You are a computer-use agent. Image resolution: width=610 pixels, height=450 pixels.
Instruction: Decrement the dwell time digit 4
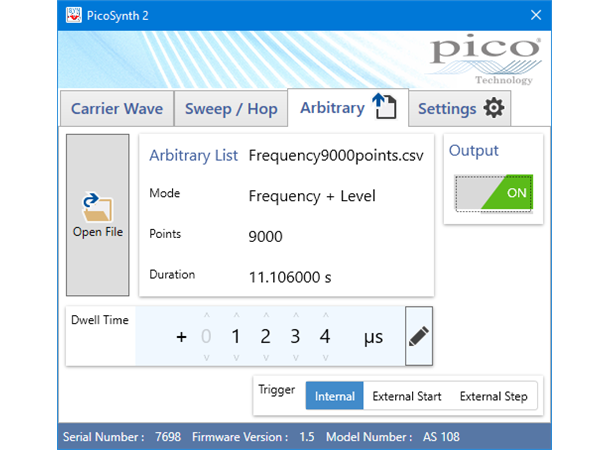[326, 357]
